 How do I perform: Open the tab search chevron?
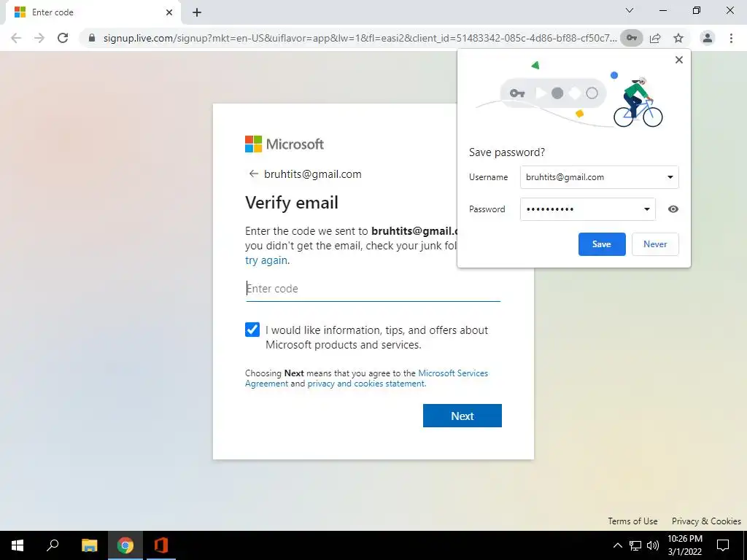point(630,10)
